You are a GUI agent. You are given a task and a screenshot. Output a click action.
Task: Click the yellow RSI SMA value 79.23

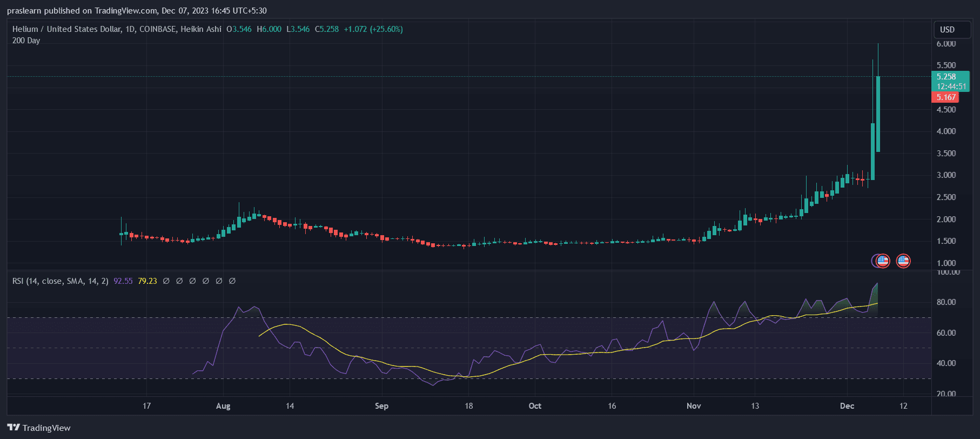pyautogui.click(x=147, y=281)
